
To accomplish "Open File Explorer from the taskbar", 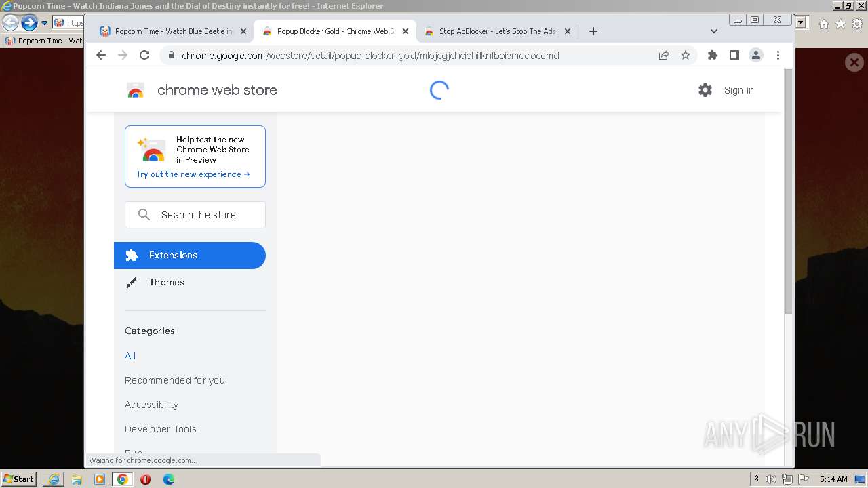I will [x=77, y=479].
